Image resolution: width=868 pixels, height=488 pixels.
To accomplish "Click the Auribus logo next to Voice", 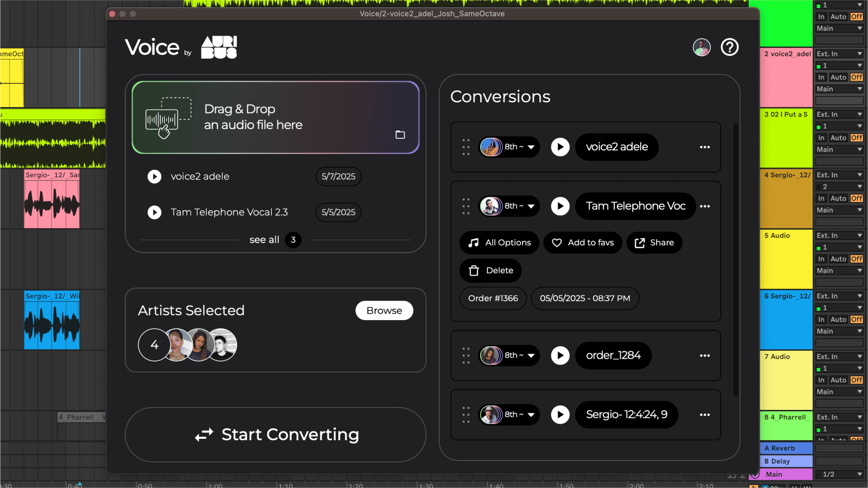I will point(219,47).
